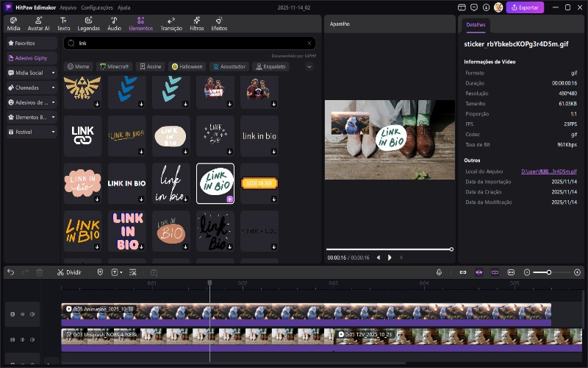
Task: Mute the Unsplash track audio
Action: click(32, 339)
